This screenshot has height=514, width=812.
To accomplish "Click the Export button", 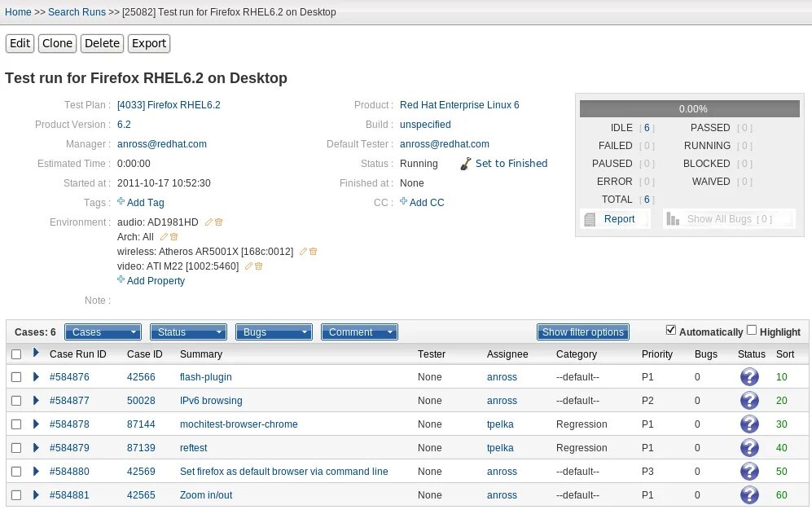I will coord(149,43).
